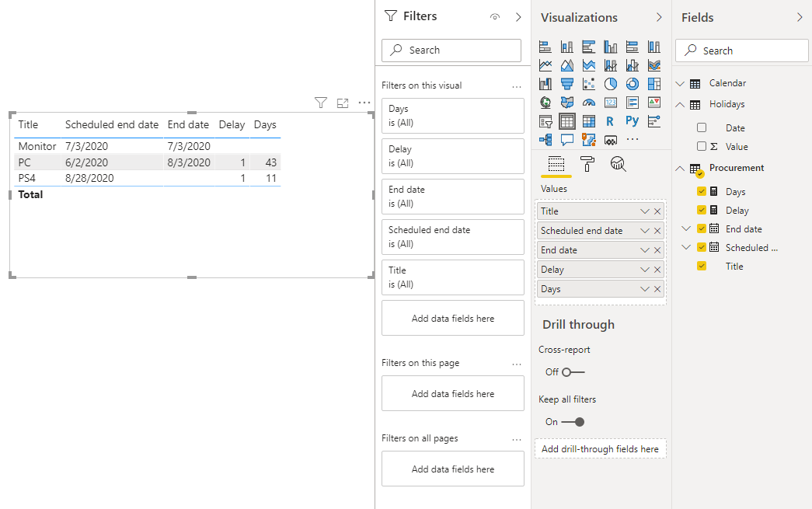
Task: Expand the End date field hierarchy
Action: click(686, 228)
